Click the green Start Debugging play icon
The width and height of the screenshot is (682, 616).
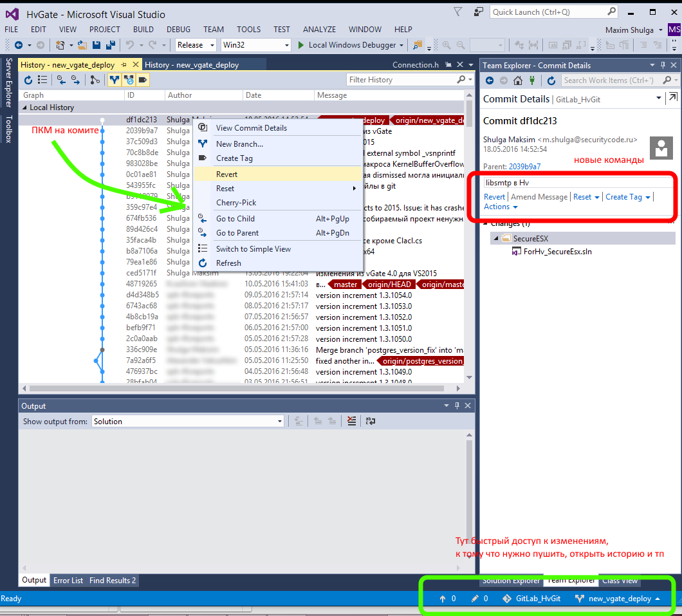point(300,45)
